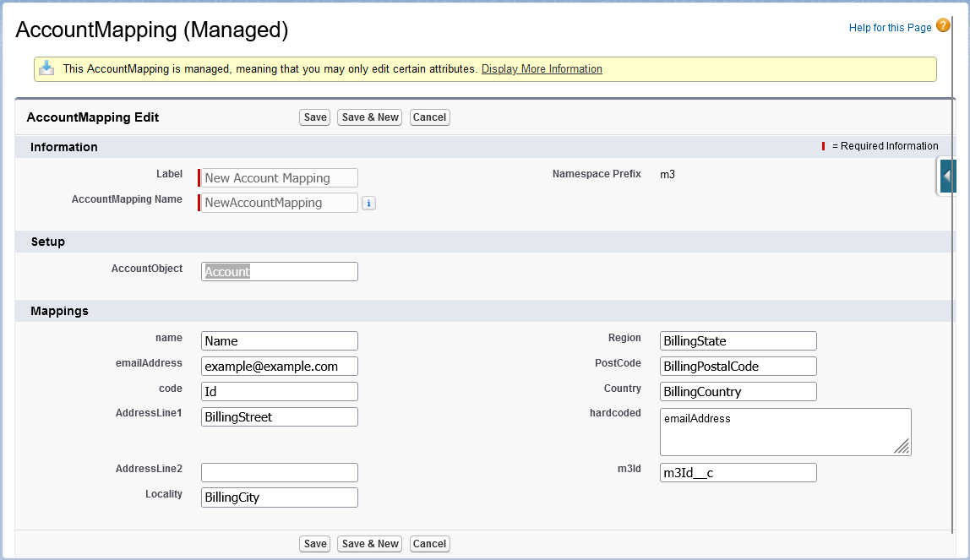Click the top Save & New button
970x560 pixels.
pos(370,117)
